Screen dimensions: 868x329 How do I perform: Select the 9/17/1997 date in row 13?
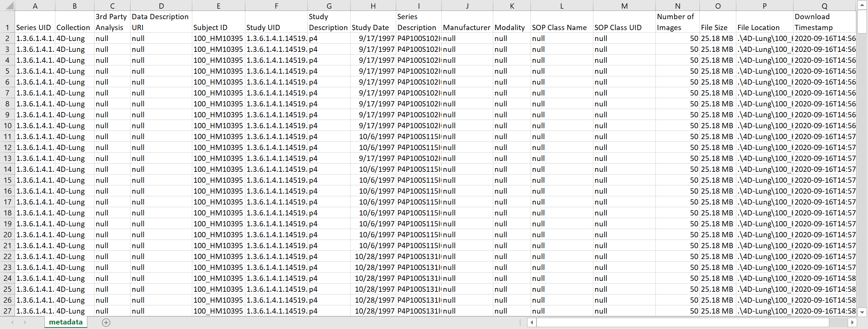[x=373, y=158]
